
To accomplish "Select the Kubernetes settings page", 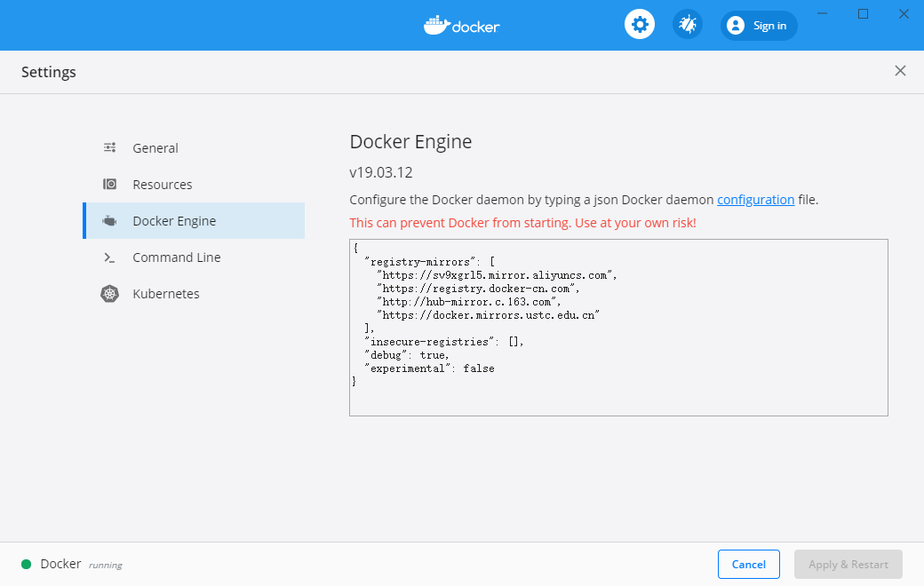I will 163,293.
